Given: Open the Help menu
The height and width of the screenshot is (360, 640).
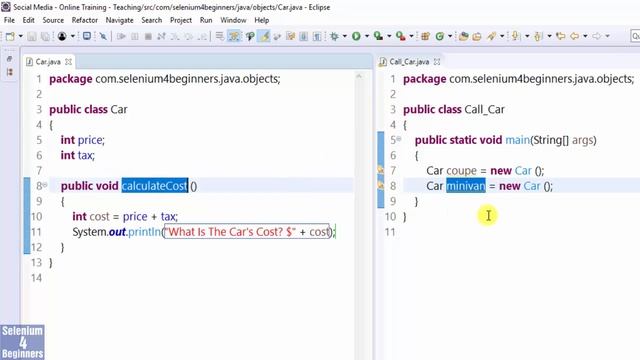Looking at the screenshot, I should point(261,20).
